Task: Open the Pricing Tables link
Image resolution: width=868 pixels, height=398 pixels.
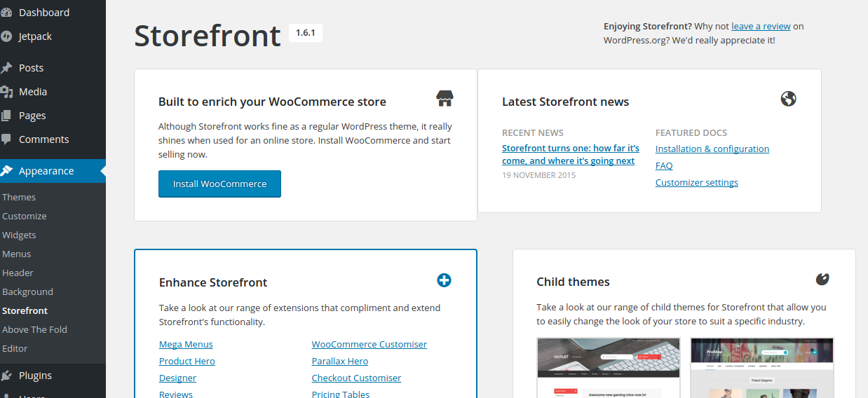Action: pos(341,394)
